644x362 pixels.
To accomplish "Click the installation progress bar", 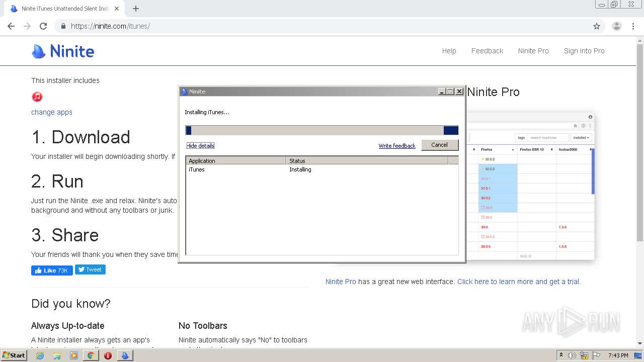I will [322, 130].
